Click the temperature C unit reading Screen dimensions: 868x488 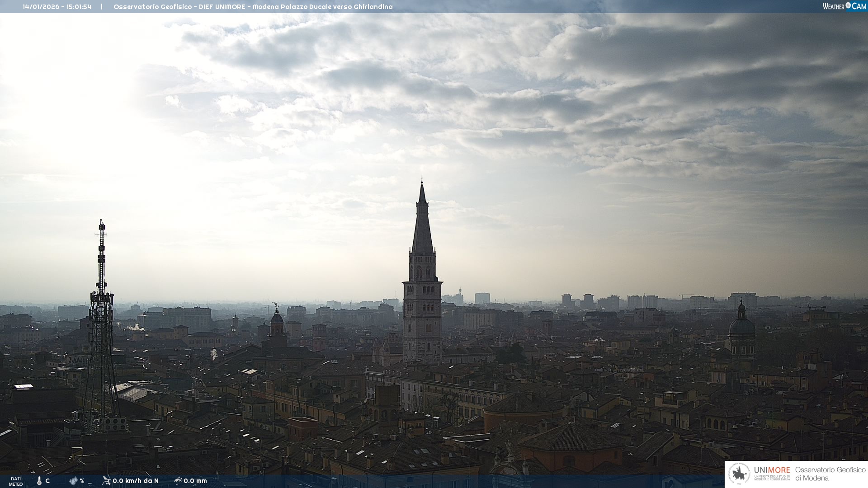coord(47,481)
